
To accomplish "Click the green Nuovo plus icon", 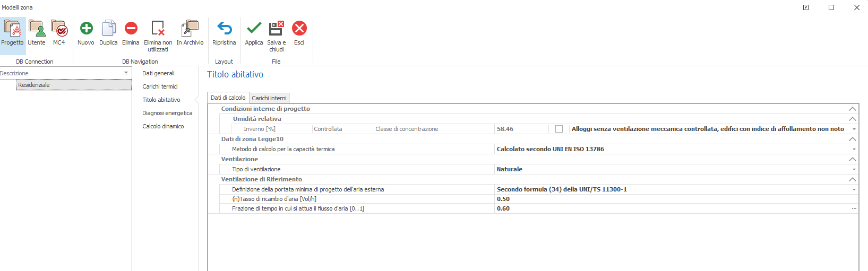I will coord(86,29).
